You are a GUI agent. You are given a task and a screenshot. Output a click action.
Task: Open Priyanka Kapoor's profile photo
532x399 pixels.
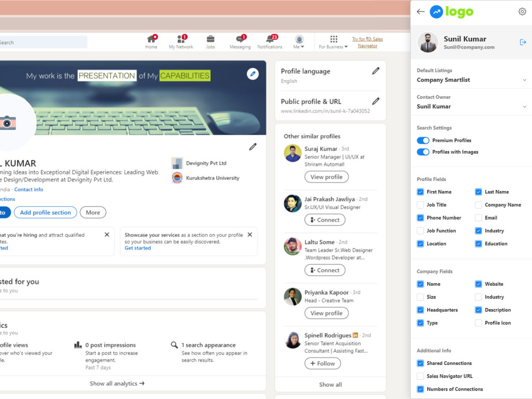tap(293, 296)
